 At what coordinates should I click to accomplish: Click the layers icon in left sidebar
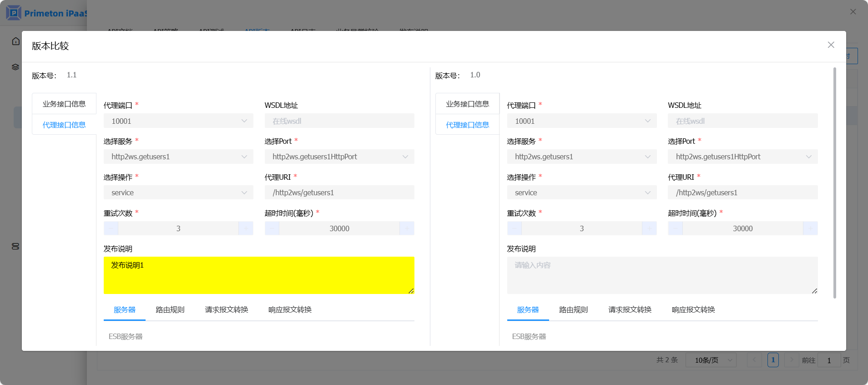click(x=15, y=67)
